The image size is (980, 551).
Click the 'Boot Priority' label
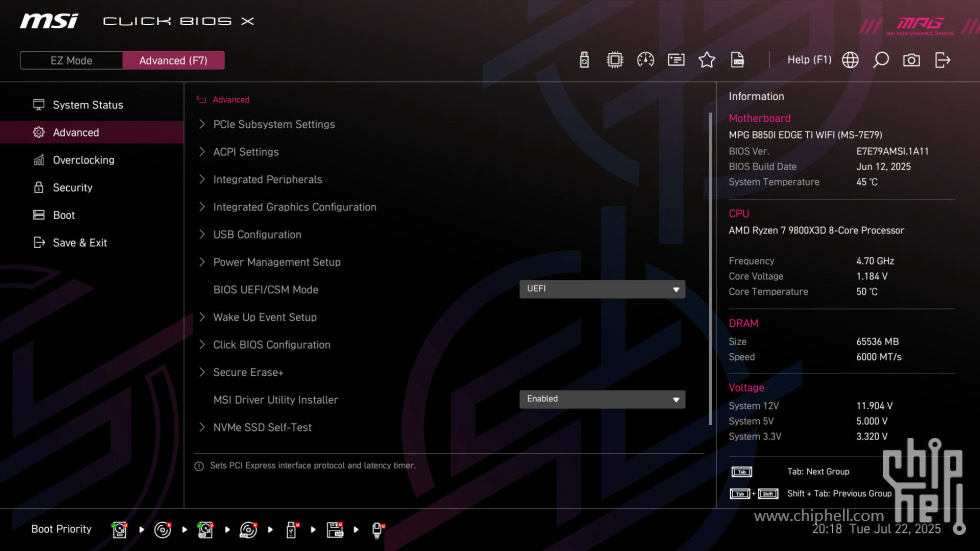tap(61, 529)
